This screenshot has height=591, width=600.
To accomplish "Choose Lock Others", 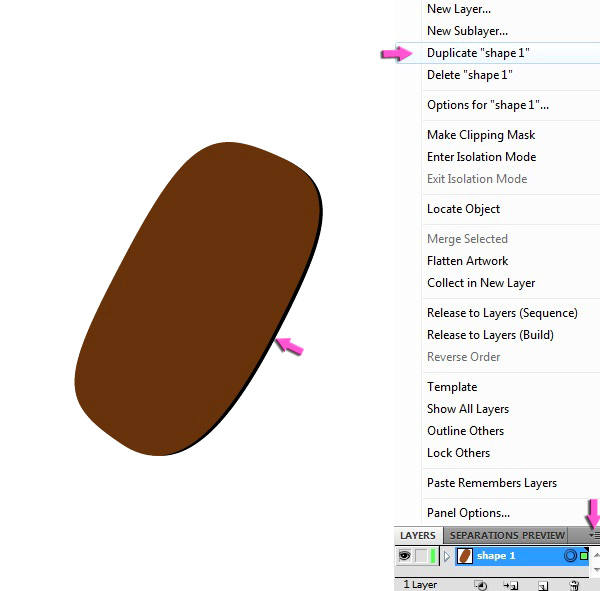I will (x=458, y=453).
